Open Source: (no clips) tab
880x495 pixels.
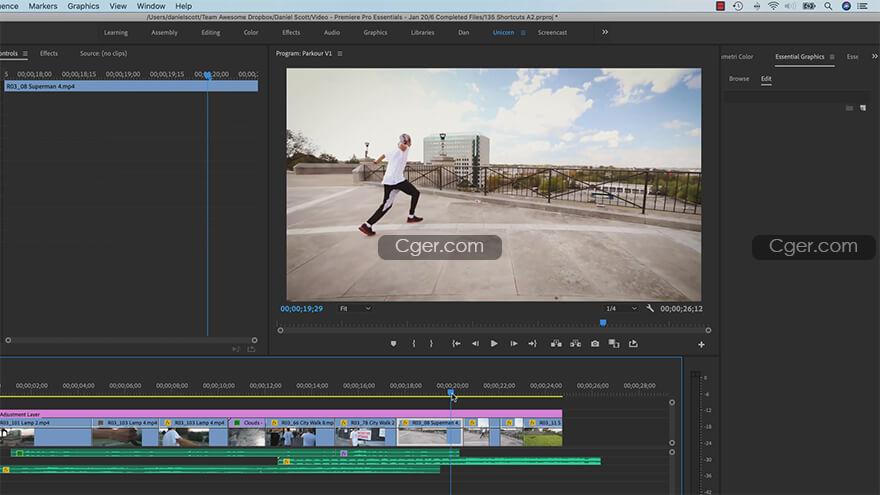coord(103,53)
